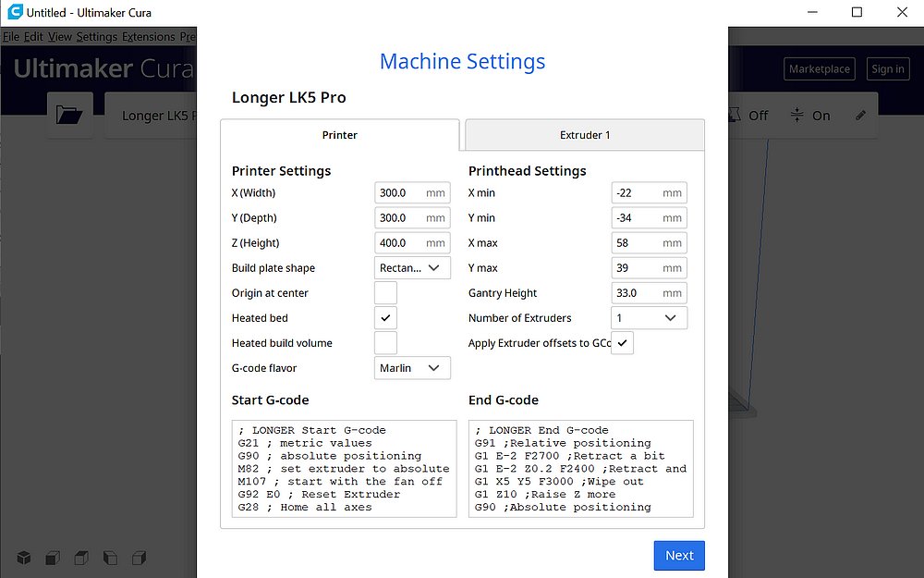Viewport: 924px width, 578px height.
Task: Click the Sign in button
Action: click(887, 69)
